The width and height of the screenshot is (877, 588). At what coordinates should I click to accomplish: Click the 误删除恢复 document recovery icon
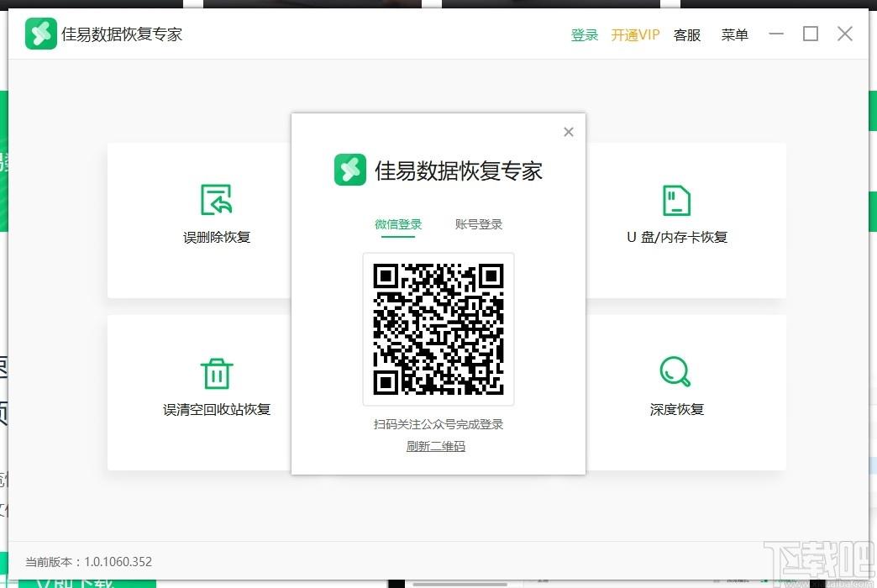pyautogui.click(x=217, y=199)
